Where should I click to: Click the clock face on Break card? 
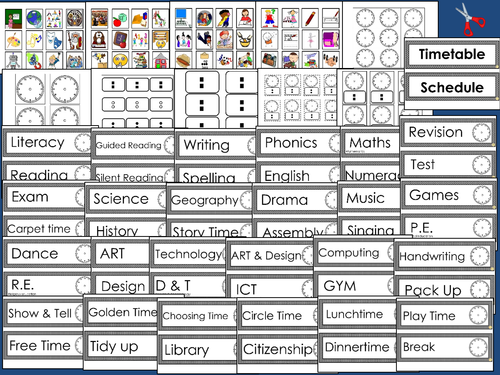point(478,347)
